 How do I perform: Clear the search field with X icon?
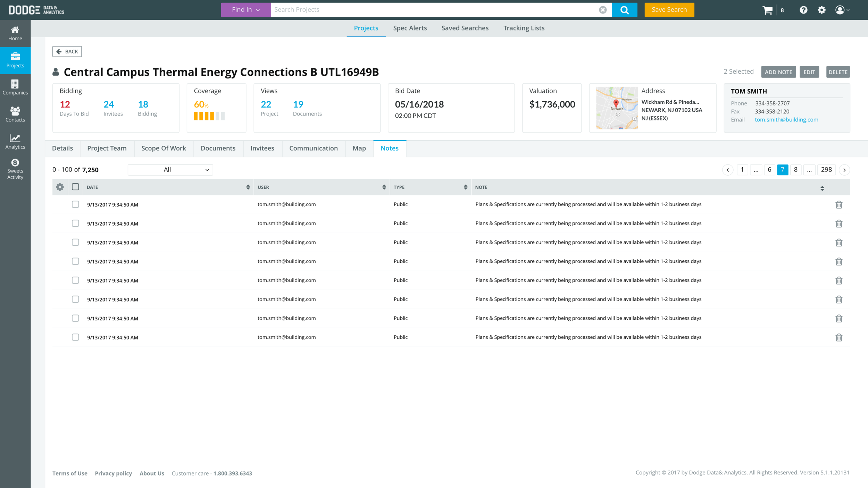(603, 10)
